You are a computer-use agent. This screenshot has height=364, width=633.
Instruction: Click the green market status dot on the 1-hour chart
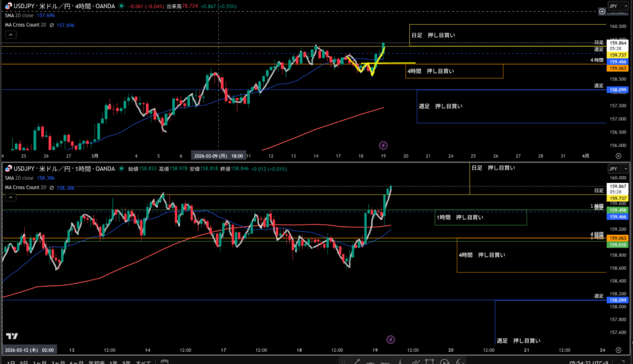tap(122, 169)
